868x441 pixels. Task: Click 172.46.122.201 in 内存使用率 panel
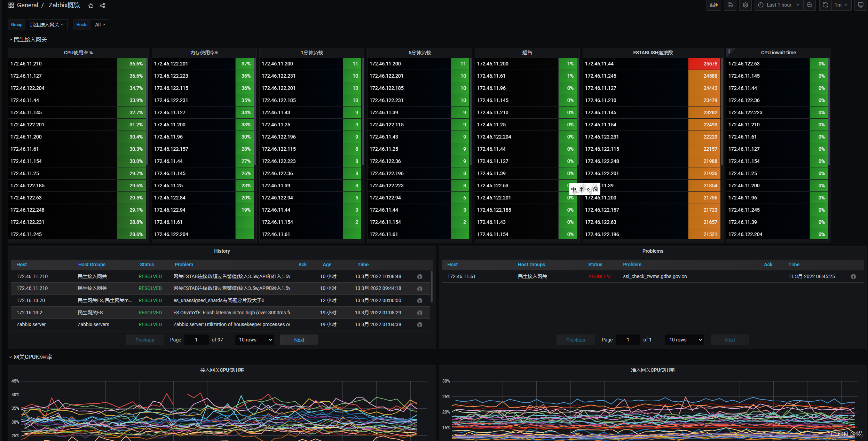(x=171, y=64)
